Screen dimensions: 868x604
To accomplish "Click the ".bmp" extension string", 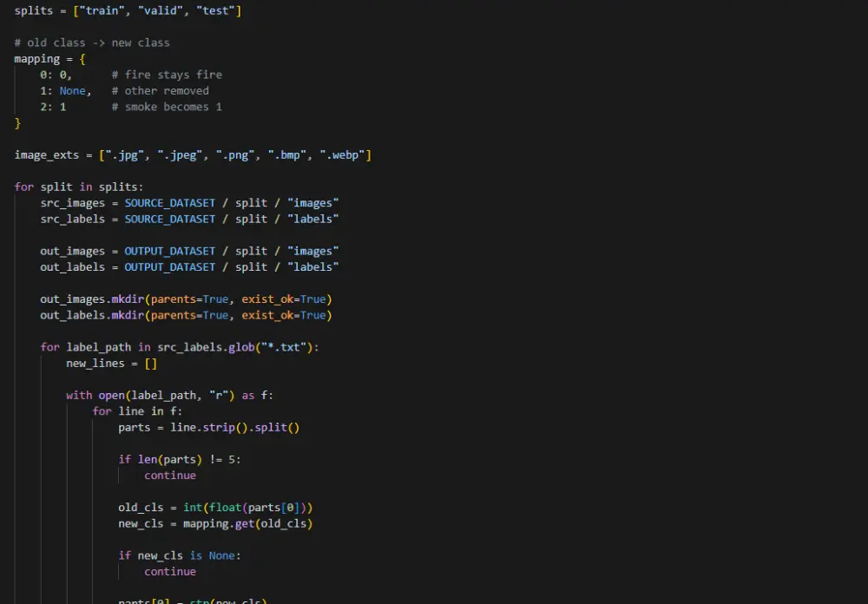I will click(287, 155).
